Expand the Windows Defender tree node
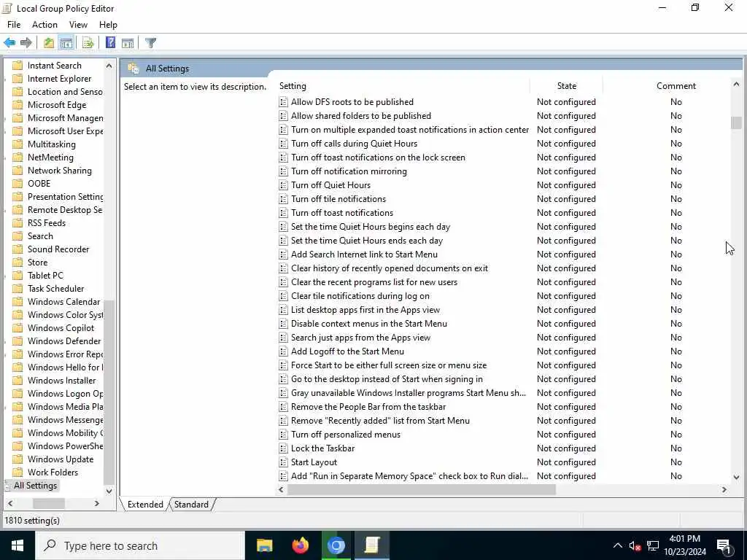 pos(5,341)
